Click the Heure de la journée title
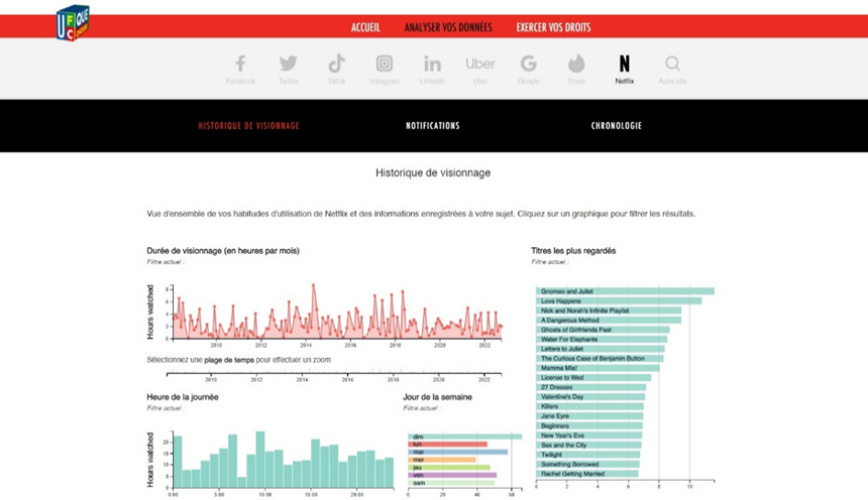Screen dimensions: 868x500 182,397
